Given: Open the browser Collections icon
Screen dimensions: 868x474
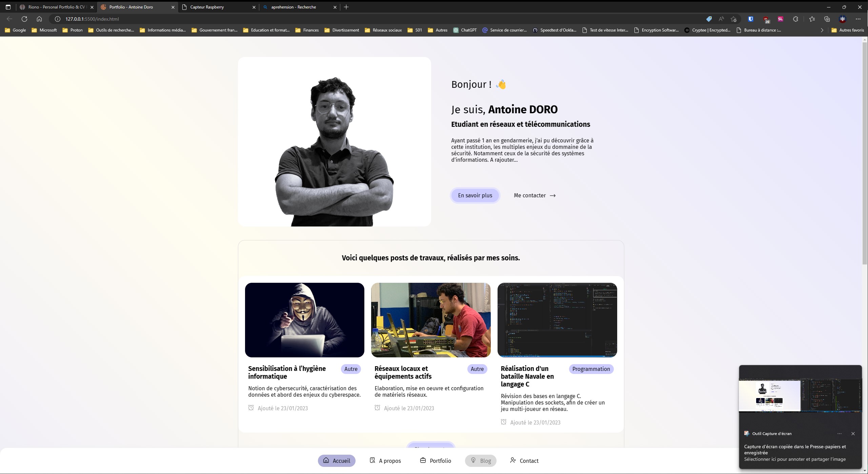Looking at the screenshot, I should (827, 19).
